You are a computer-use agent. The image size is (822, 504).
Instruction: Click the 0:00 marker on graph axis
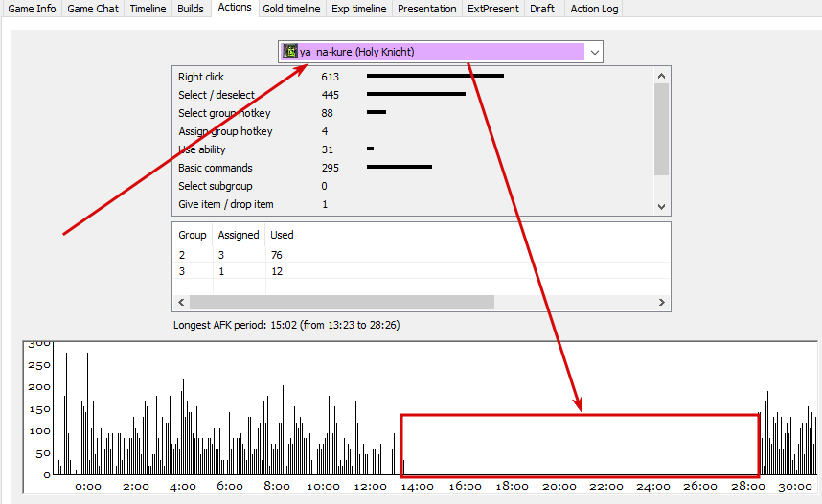(x=88, y=487)
